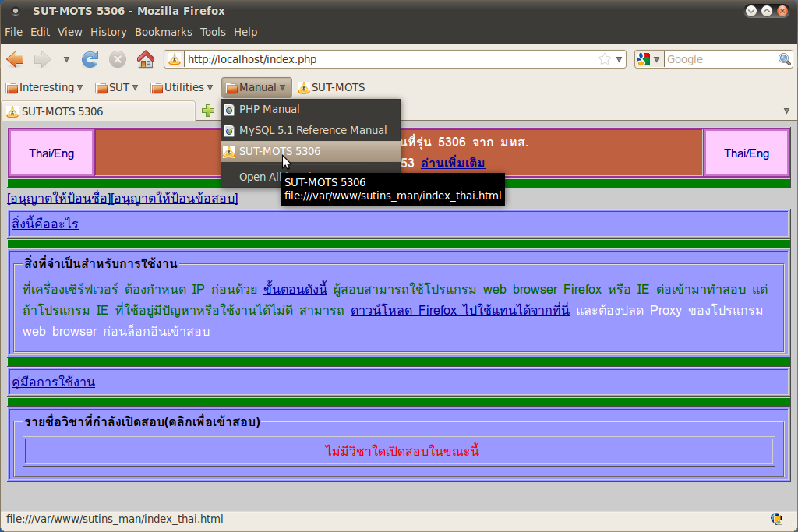The image size is (798, 532).
Task: Select the SUT-MOTS 5306 tab
Action: point(99,111)
